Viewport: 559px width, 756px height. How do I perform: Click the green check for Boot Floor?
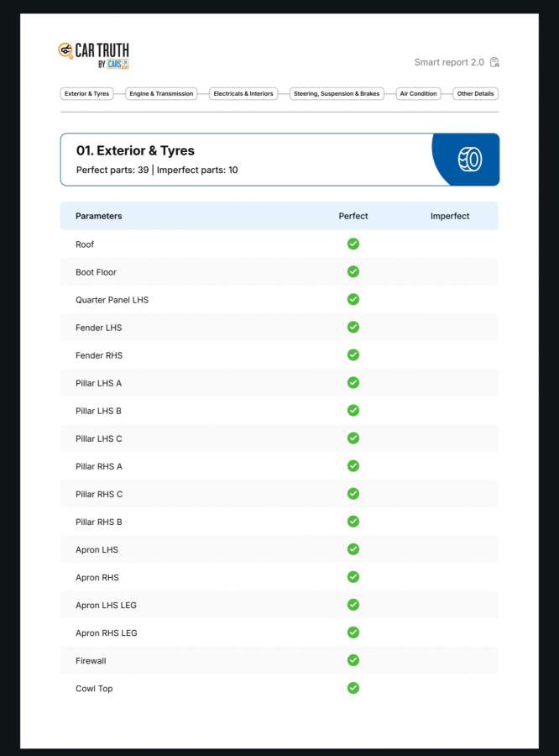point(353,271)
